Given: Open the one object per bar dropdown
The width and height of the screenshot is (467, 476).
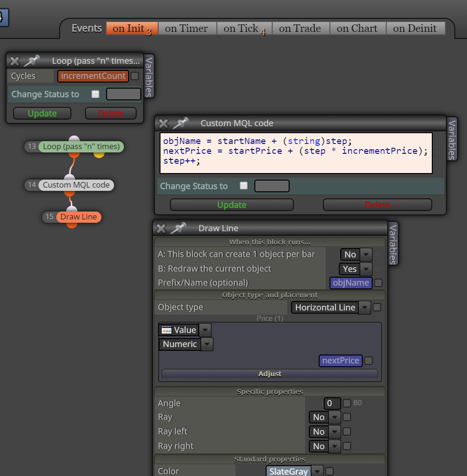Looking at the screenshot, I should click(x=356, y=254).
